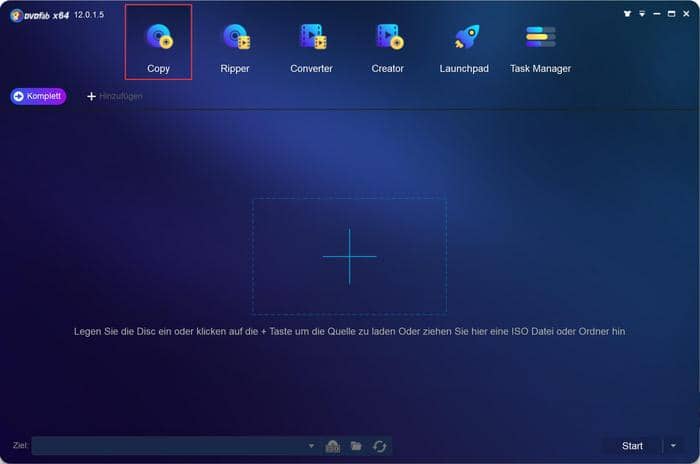Expand the arrow next to Start

pos(673,446)
